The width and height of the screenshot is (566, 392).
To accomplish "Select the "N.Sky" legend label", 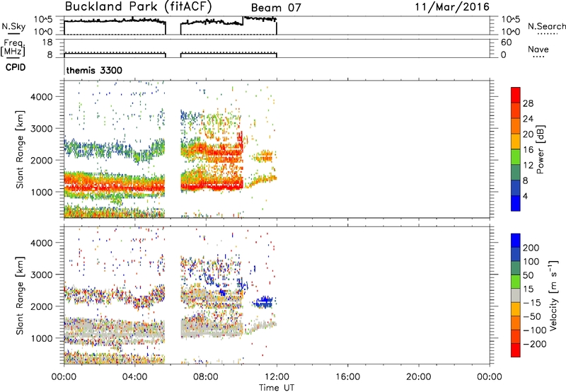I will 13,27.
